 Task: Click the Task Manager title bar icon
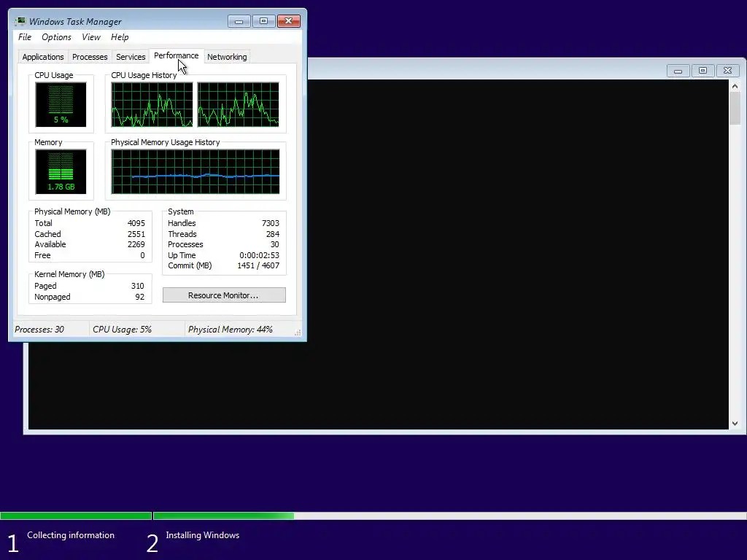pyautogui.click(x=20, y=21)
